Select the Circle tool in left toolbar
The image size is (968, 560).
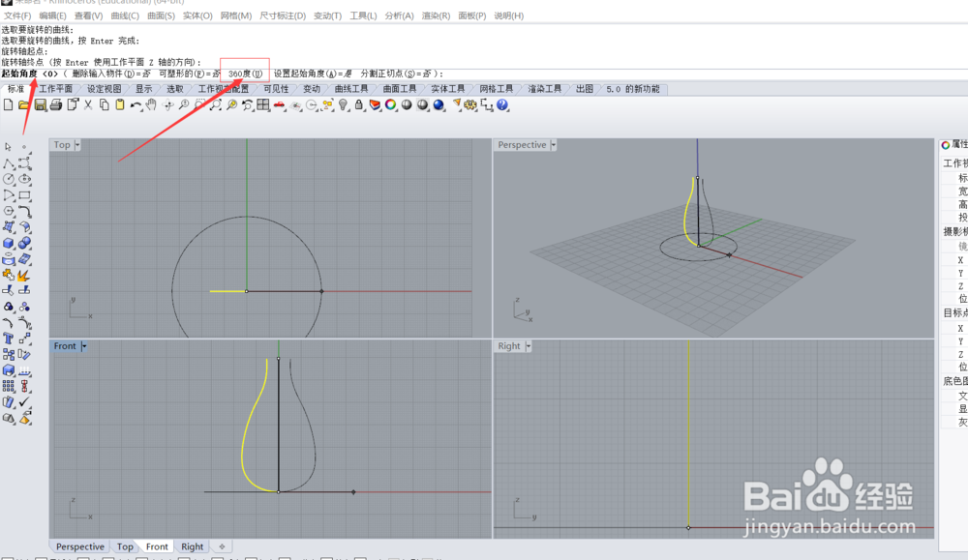pos(9,179)
